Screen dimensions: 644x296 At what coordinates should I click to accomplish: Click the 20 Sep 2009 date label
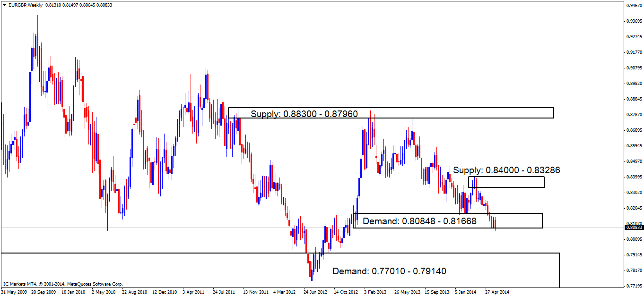(44, 292)
